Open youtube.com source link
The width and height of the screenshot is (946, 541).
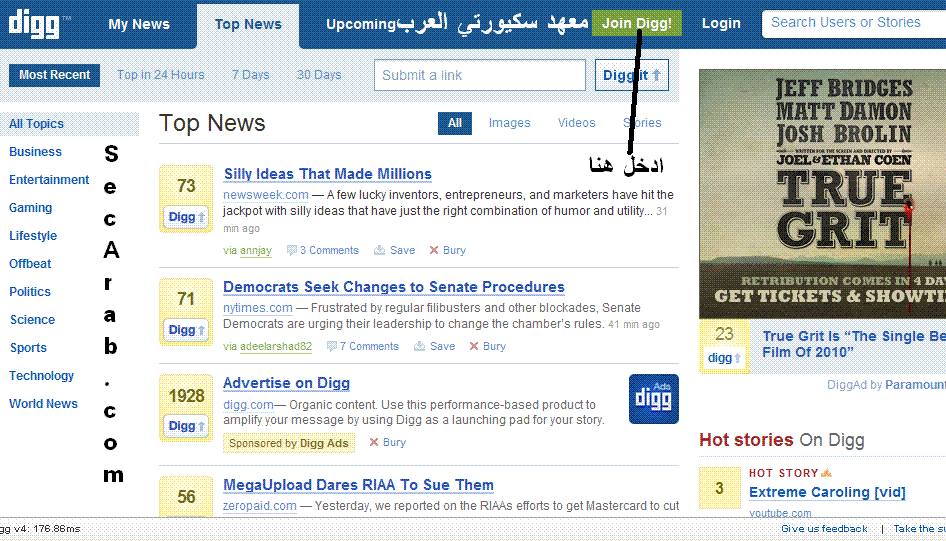(780, 513)
